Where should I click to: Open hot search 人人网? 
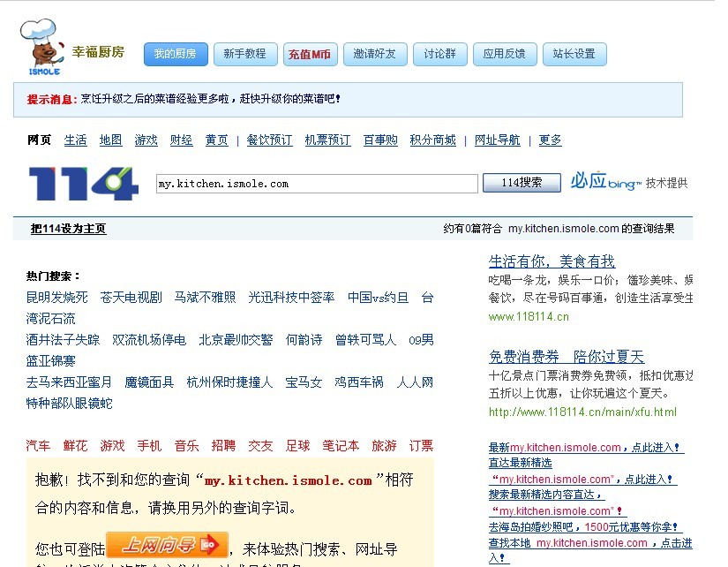click(x=415, y=382)
